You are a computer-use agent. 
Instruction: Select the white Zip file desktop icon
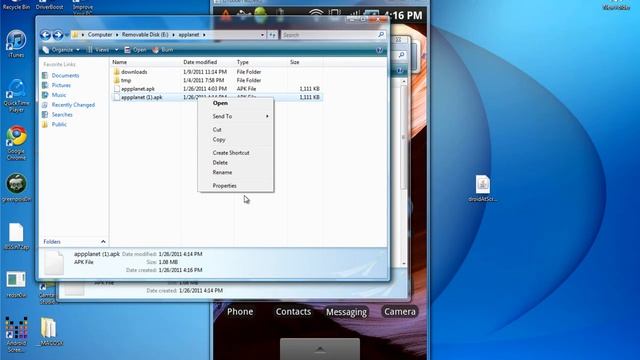pyautogui.click(x=16, y=237)
